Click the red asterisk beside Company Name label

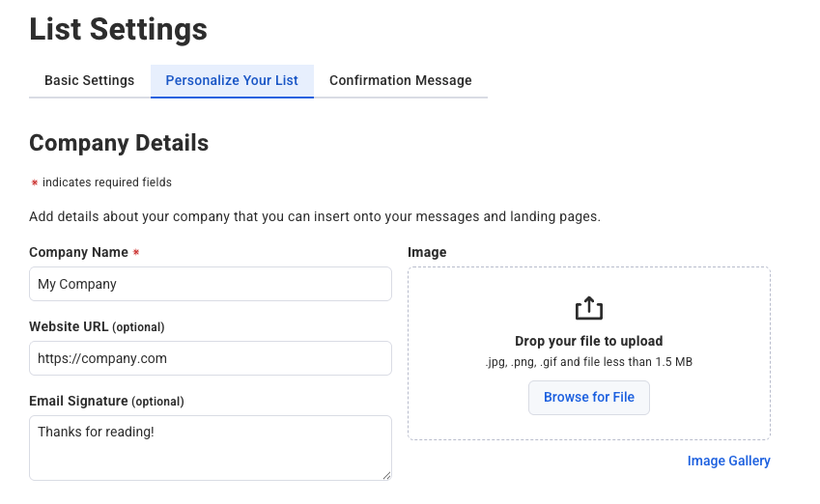[136, 253]
